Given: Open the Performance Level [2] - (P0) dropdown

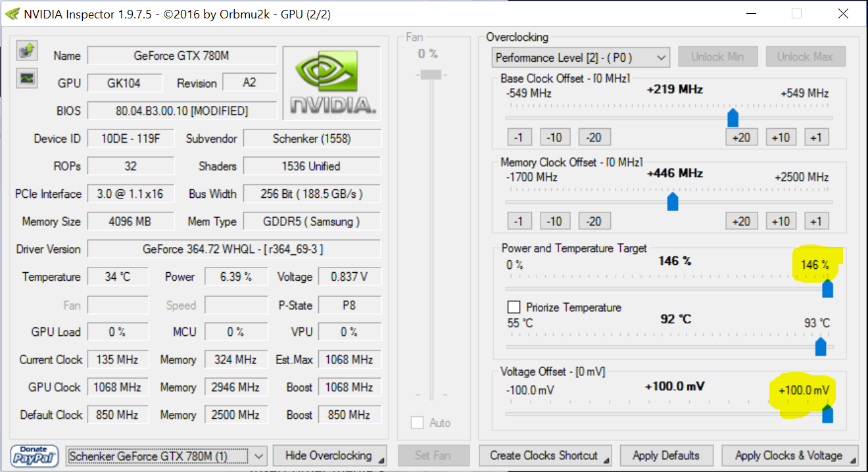Looking at the screenshot, I should 581,57.
